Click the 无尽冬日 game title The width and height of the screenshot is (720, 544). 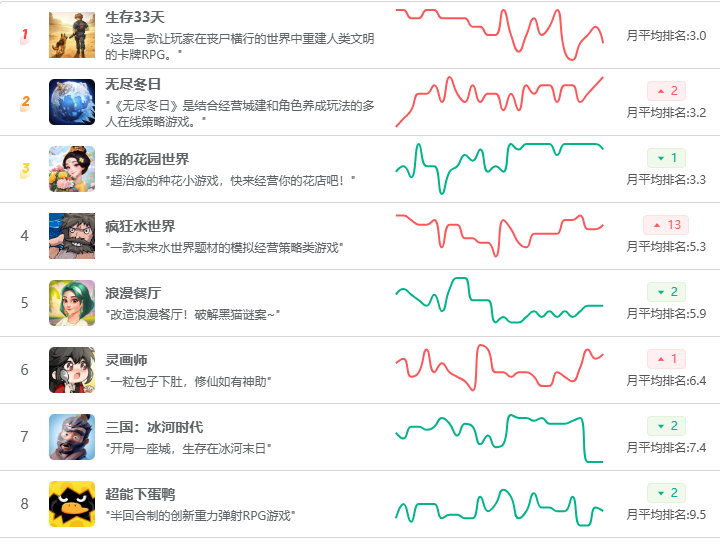click(133, 85)
